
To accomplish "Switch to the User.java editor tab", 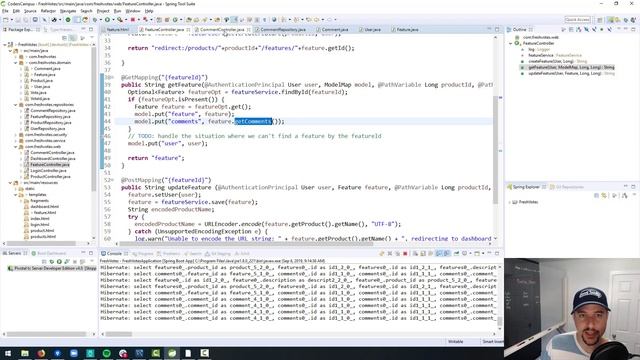I will point(372,29).
